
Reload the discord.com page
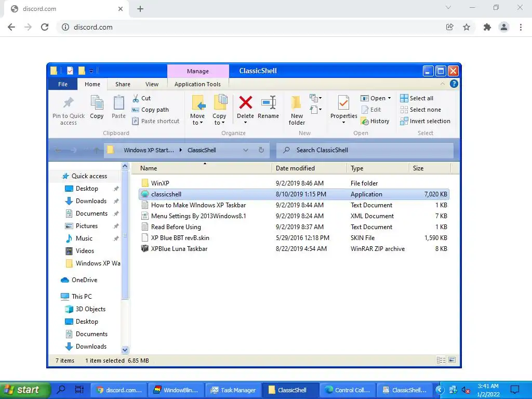[45, 27]
